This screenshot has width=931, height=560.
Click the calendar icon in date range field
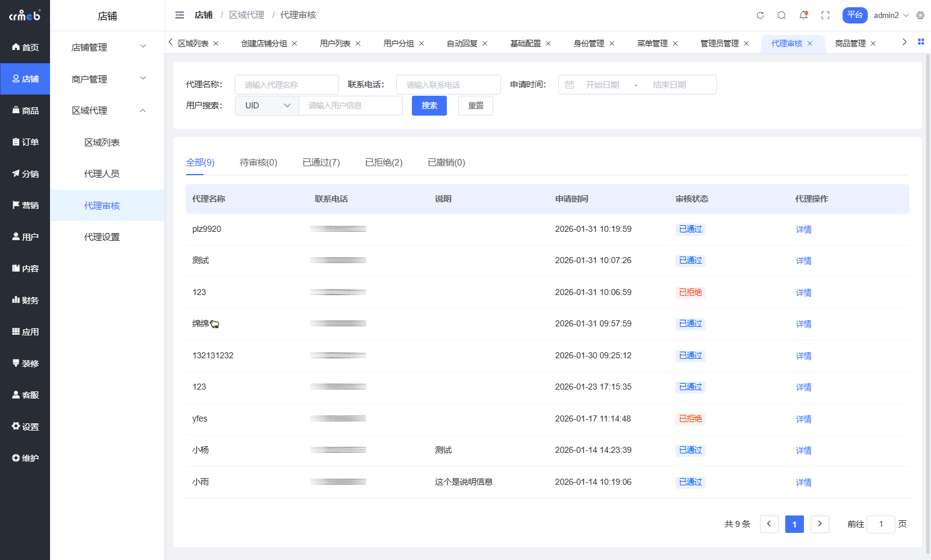570,85
